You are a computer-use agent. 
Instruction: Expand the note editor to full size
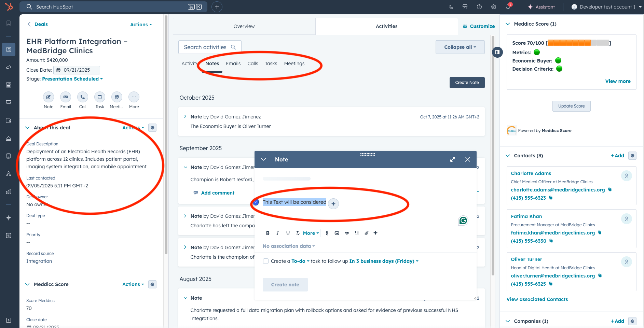[453, 159]
